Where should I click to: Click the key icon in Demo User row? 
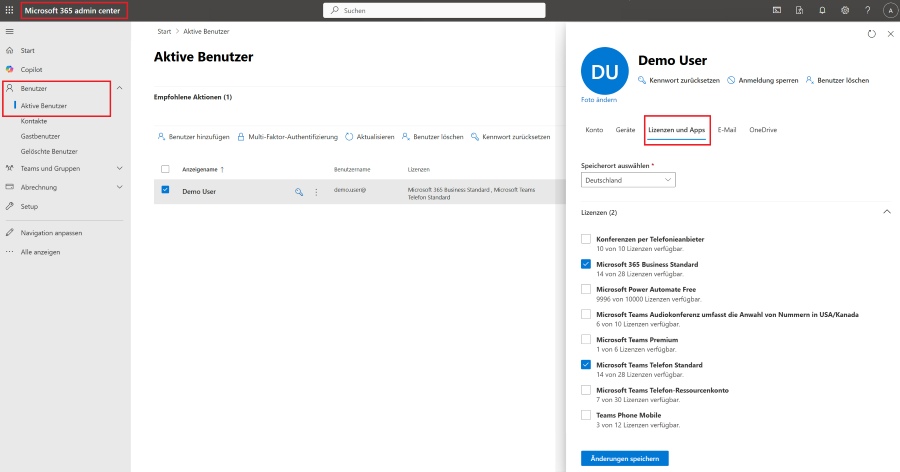(299, 192)
